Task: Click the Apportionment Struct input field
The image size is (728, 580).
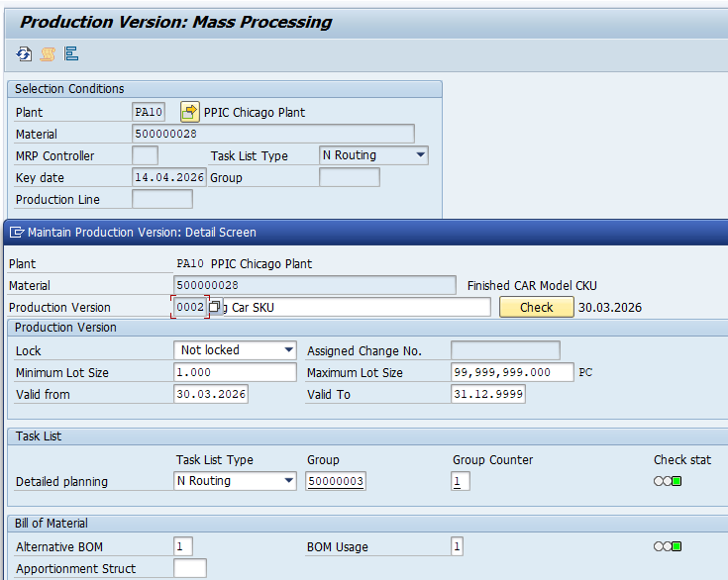Action: click(x=190, y=568)
